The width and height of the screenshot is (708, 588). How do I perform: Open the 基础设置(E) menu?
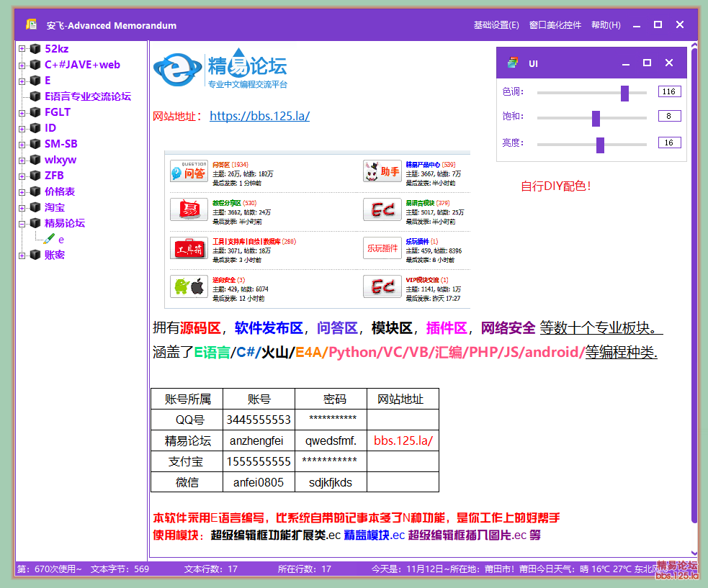(496, 25)
